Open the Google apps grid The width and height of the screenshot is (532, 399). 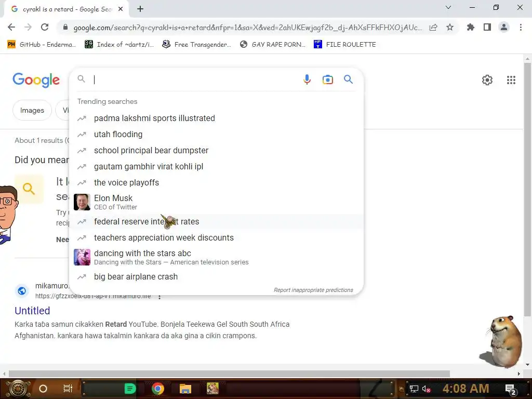click(511, 80)
